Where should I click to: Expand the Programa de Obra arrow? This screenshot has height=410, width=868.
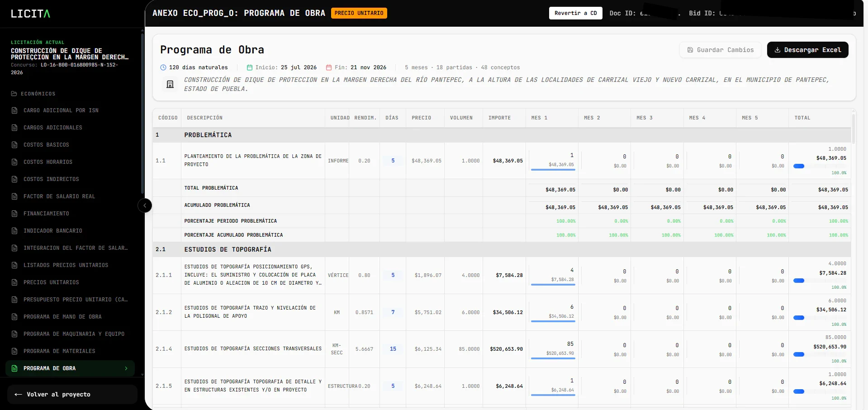126,368
